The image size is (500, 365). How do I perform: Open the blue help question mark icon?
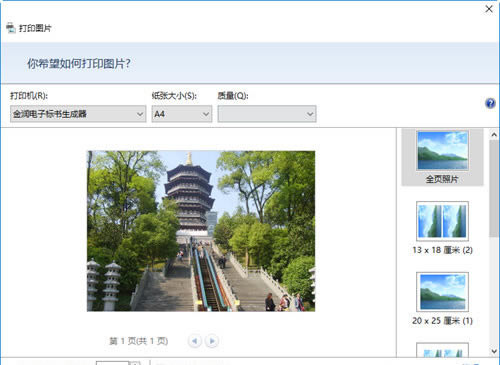click(x=490, y=103)
